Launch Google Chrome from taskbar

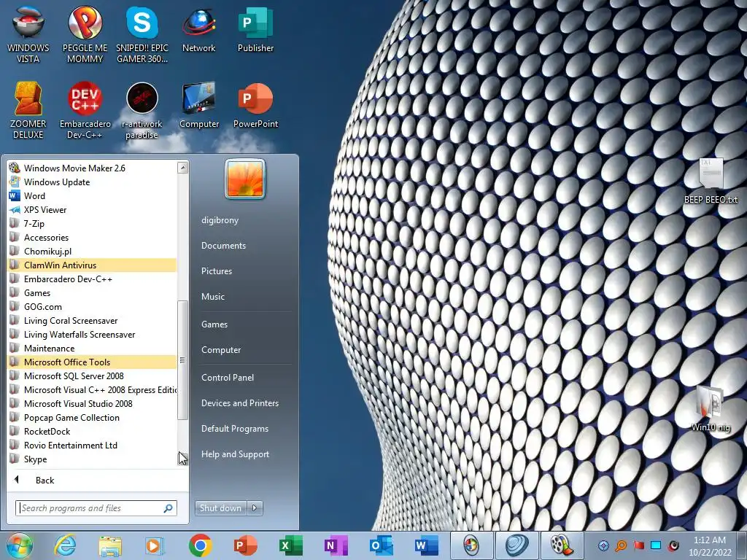200,545
